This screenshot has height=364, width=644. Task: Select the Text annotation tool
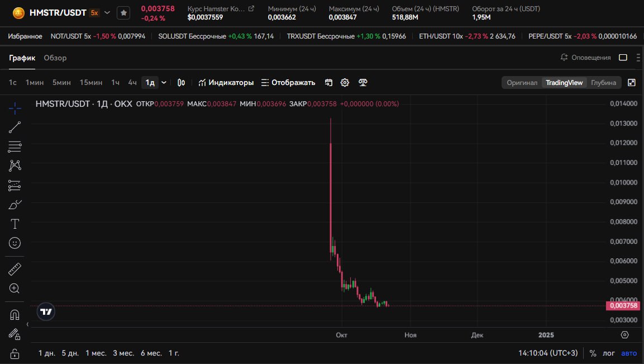tap(15, 224)
